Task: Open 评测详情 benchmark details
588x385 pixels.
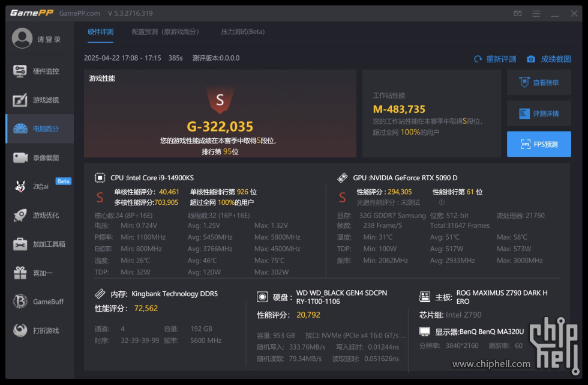Action: [539, 114]
